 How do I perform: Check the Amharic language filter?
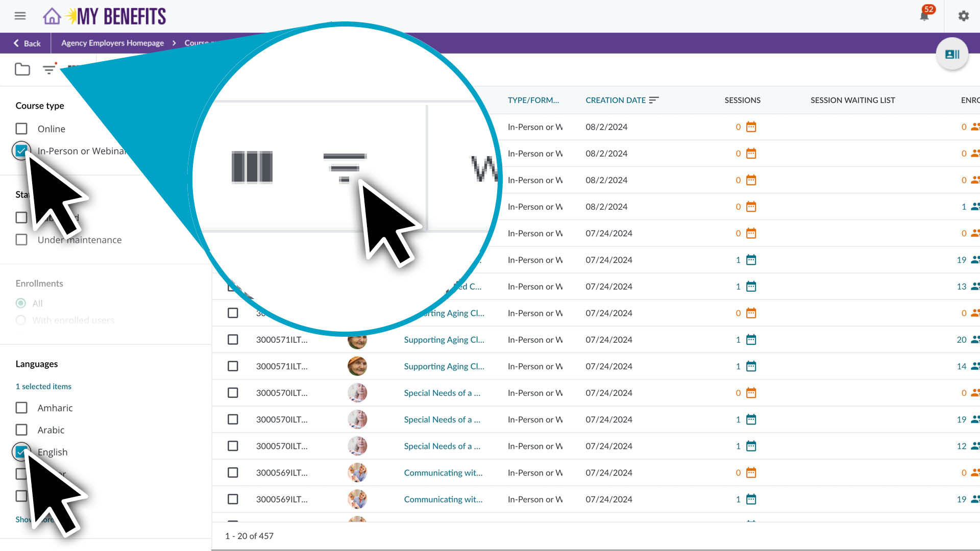(x=21, y=408)
